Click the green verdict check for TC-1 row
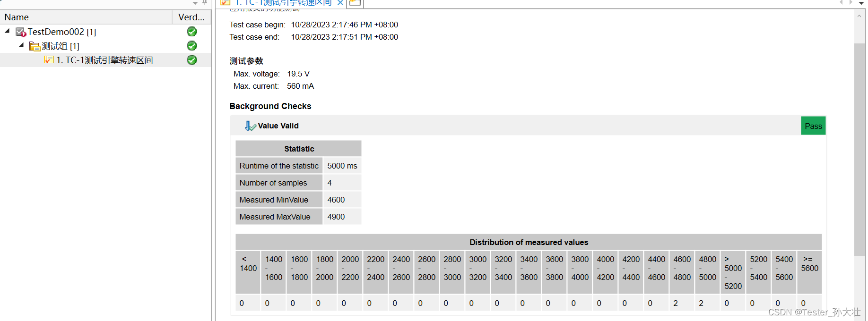The image size is (868, 321). click(191, 60)
